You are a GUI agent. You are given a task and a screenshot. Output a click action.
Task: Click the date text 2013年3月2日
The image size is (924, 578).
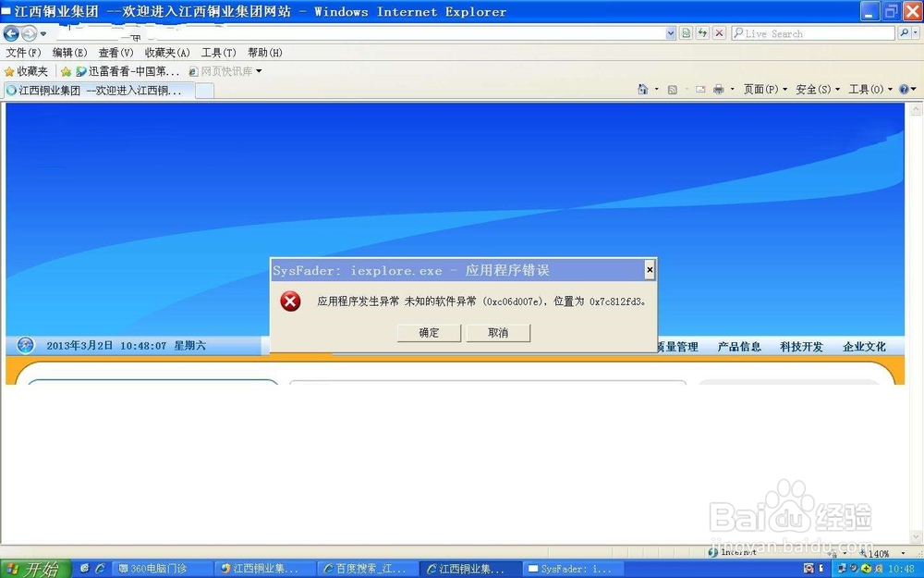coord(79,346)
